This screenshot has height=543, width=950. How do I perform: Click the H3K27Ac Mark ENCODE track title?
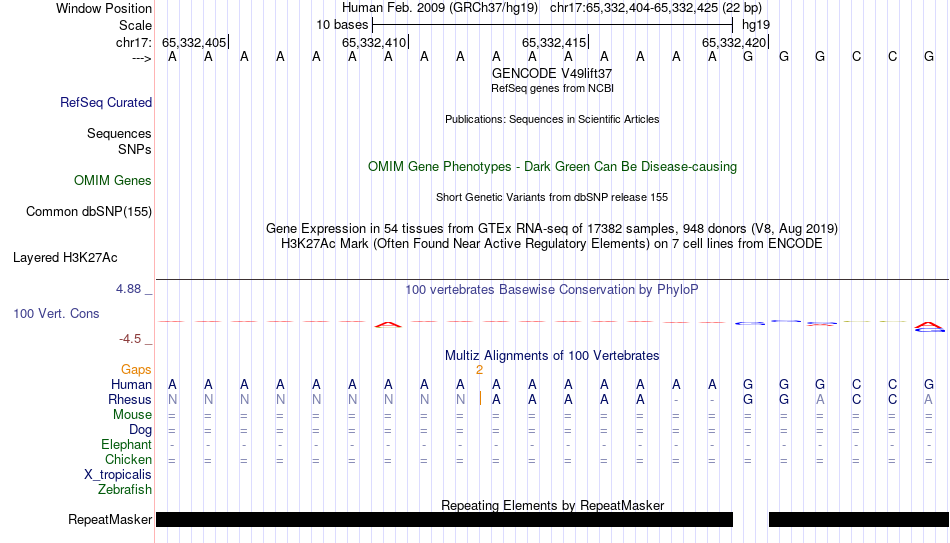pos(552,244)
